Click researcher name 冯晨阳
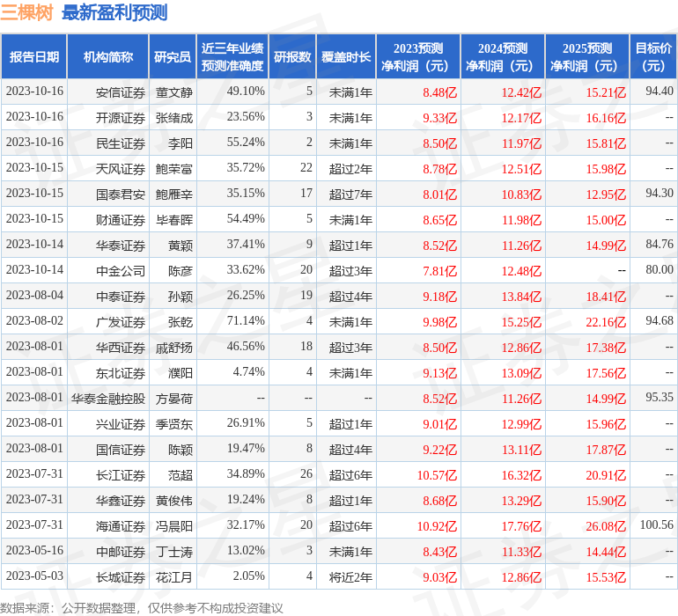678x616 pixels. point(174,525)
